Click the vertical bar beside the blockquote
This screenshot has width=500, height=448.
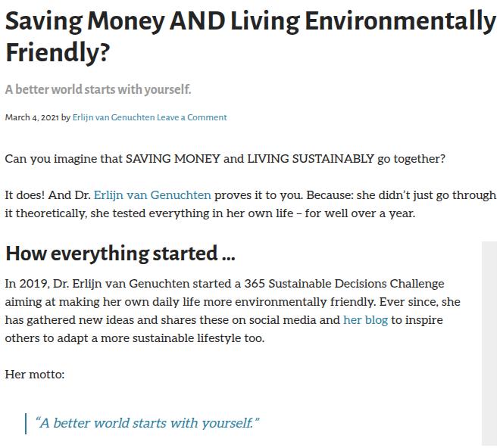tap(26, 423)
